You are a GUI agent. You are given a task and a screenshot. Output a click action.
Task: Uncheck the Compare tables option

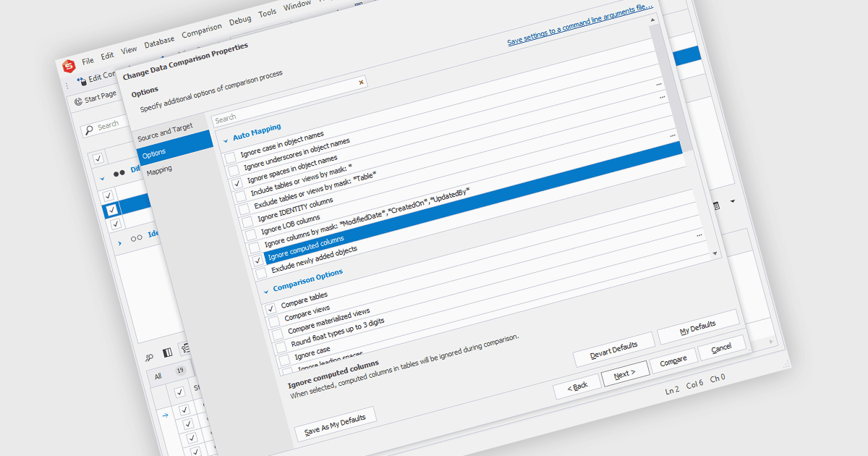(271, 309)
